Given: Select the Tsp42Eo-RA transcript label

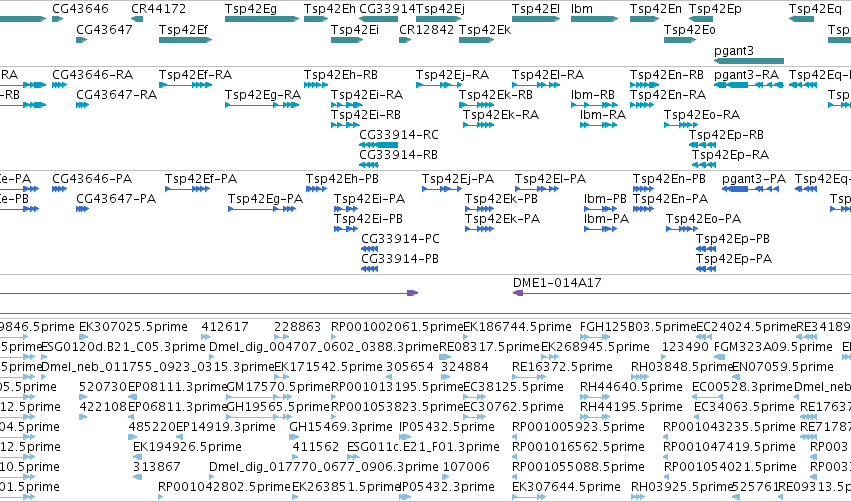Looking at the screenshot, I should pyautogui.click(x=701, y=115).
